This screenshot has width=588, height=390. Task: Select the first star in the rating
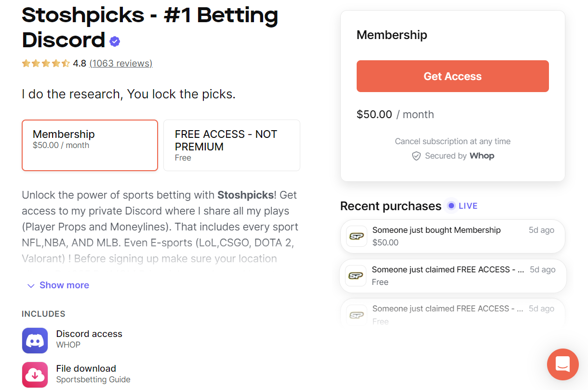[x=27, y=63]
